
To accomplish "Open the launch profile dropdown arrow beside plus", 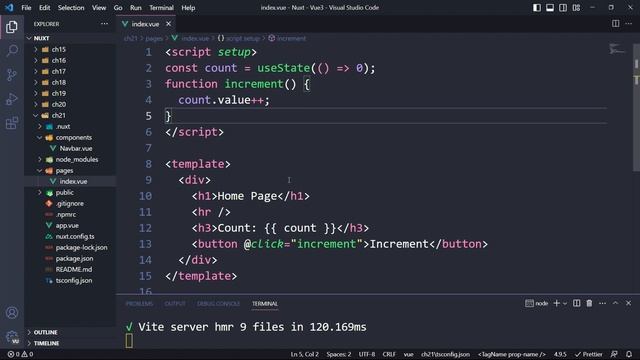I will pyautogui.click(x=565, y=303).
